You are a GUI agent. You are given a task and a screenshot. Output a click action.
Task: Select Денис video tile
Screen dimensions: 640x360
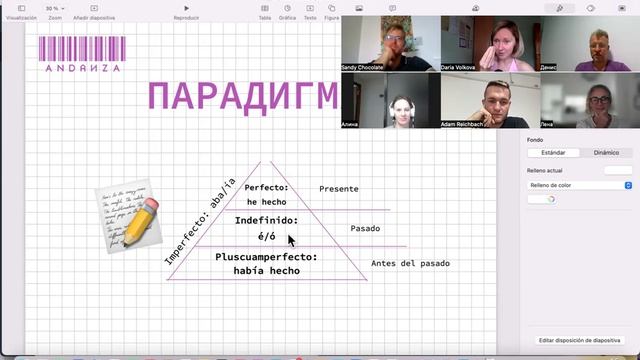coord(590,44)
